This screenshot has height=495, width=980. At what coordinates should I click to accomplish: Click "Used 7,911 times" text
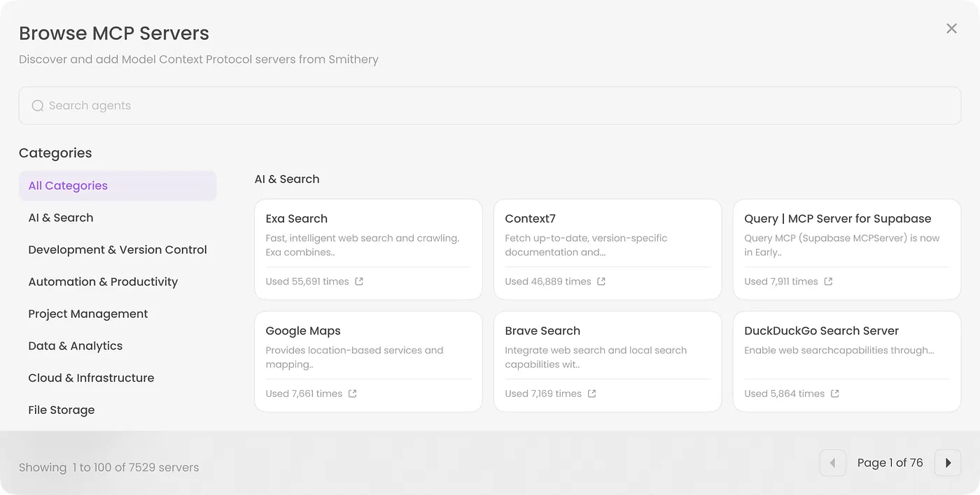coord(781,281)
